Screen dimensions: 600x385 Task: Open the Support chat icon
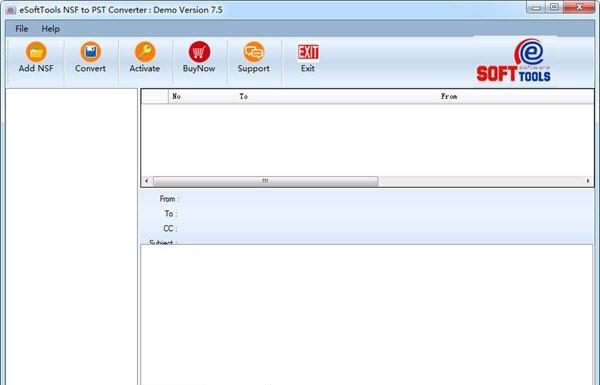[254, 52]
